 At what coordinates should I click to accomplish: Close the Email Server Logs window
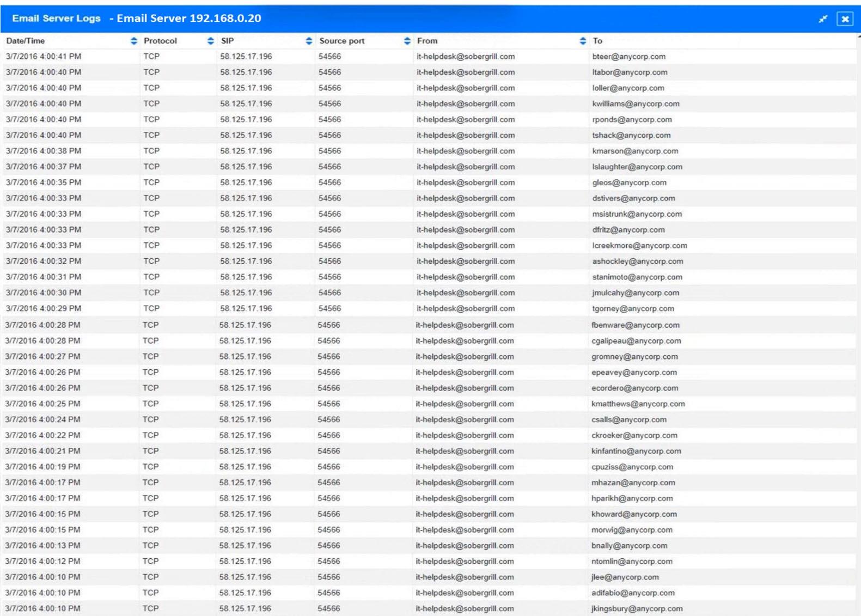click(x=845, y=19)
